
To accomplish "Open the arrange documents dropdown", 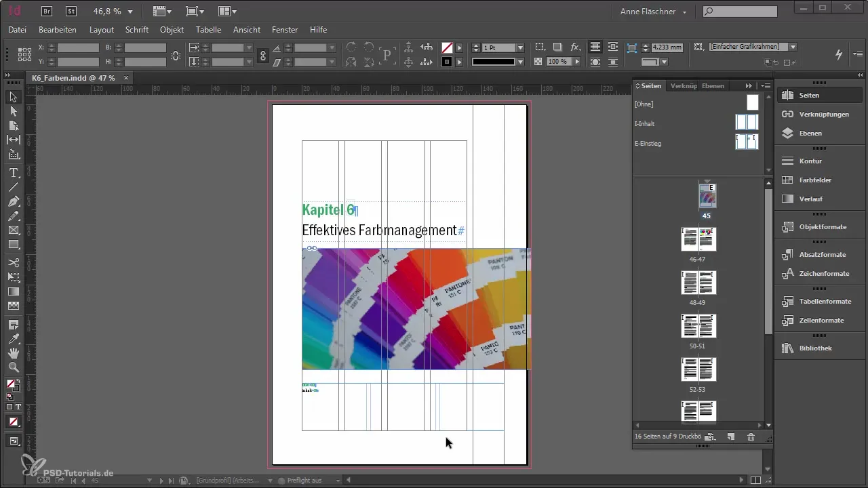I will click(x=228, y=12).
